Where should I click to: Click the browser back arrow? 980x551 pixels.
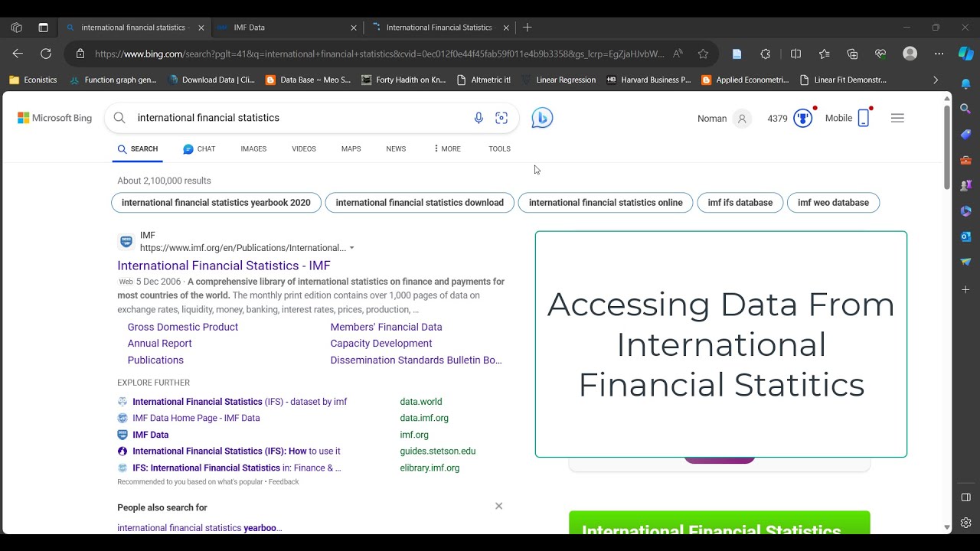coord(18,54)
